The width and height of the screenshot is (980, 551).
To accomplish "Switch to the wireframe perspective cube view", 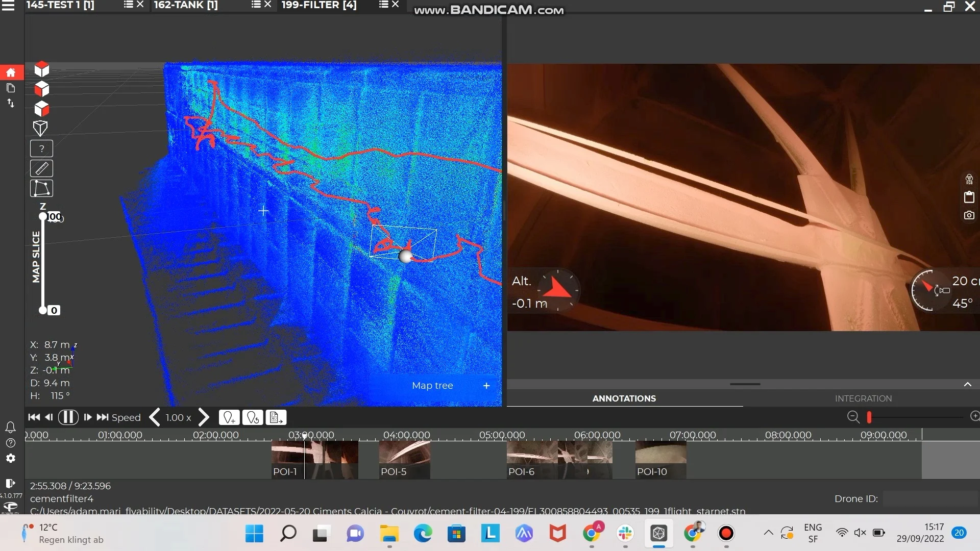I will point(41,128).
